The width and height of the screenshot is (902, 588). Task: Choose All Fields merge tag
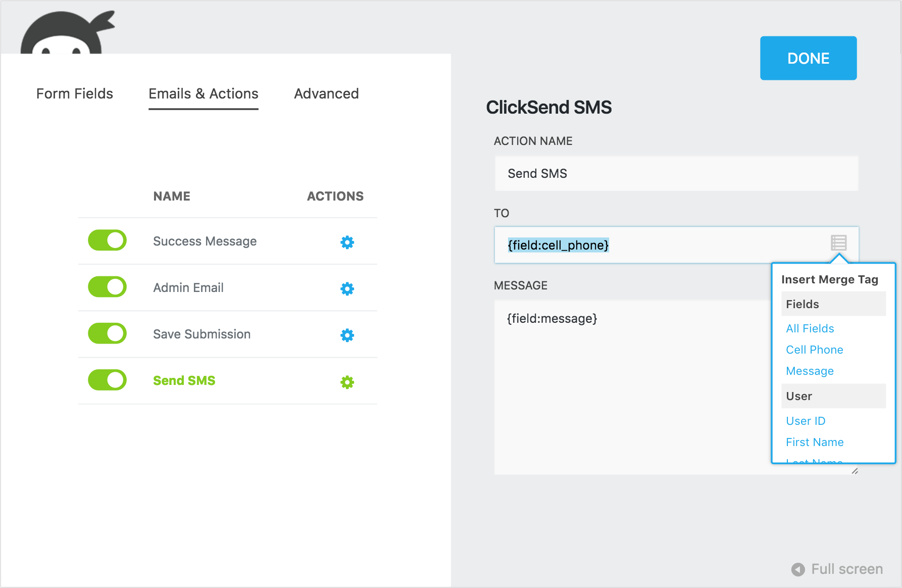[x=810, y=328]
